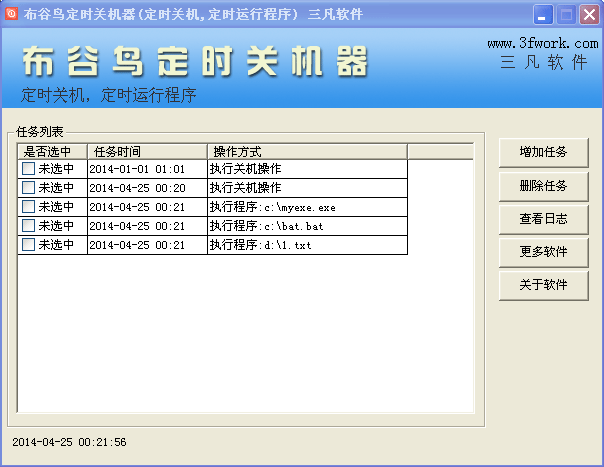The image size is (604, 467).
Task: Check the 2014-04-25 00:20 shutdown task checkbox
Action: click(28, 188)
